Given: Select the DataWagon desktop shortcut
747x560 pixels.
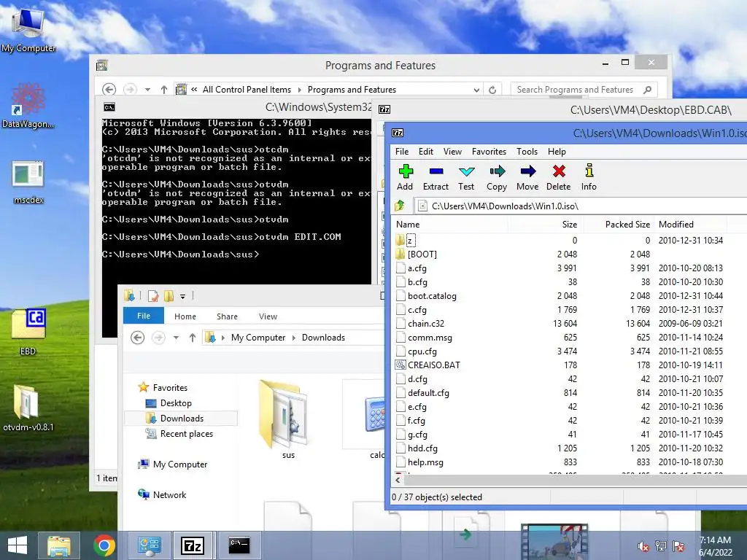Looking at the screenshot, I should [28, 106].
